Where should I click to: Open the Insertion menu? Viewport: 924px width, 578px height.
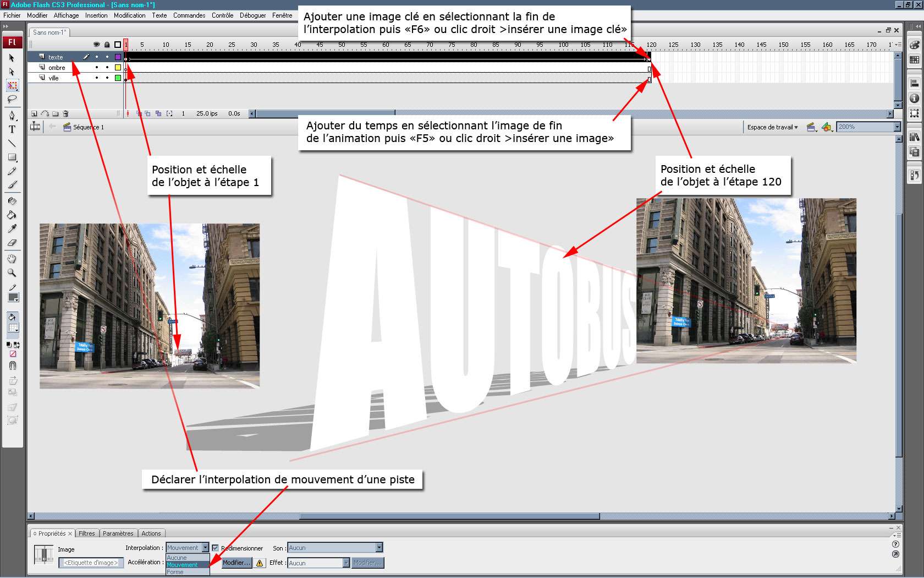pyautogui.click(x=96, y=15)
